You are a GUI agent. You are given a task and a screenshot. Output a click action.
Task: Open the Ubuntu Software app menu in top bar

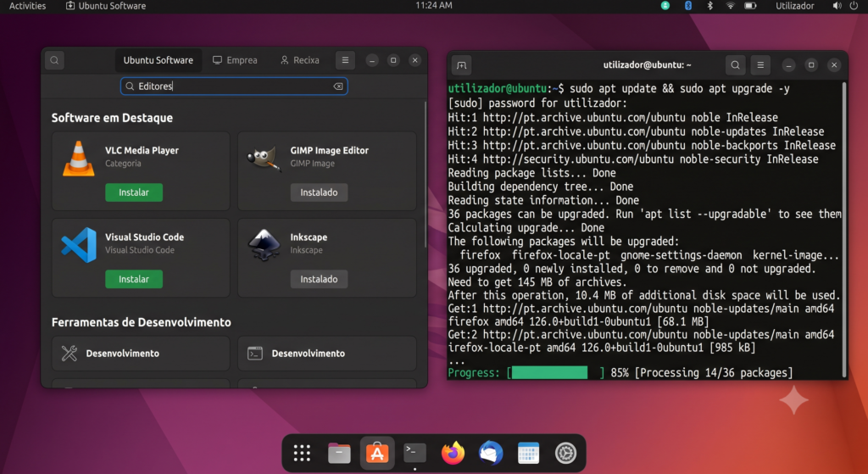106,6
